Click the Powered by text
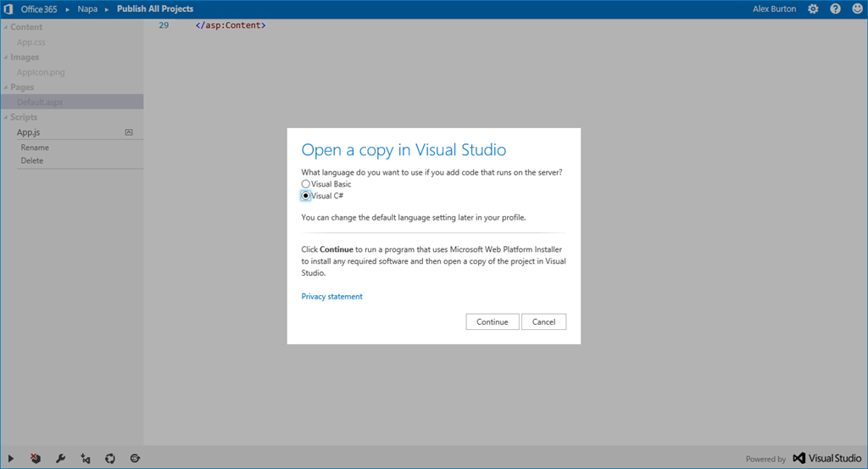This screenshot has height=469, width=868. 765,459
